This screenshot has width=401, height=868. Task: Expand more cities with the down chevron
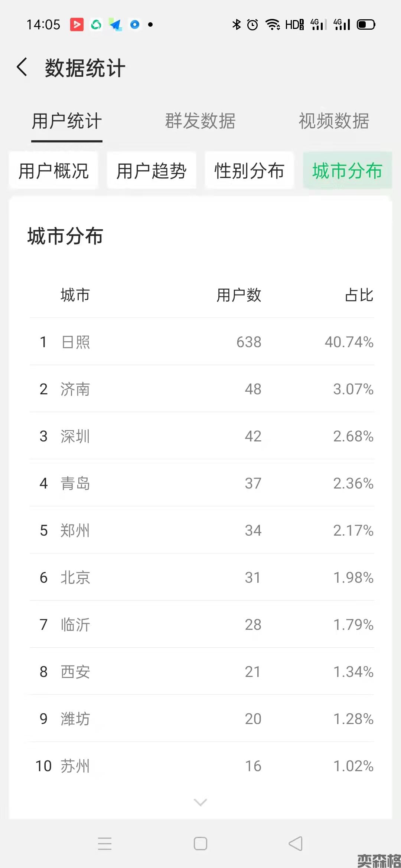pyautogui.click(x=200, y=802)
